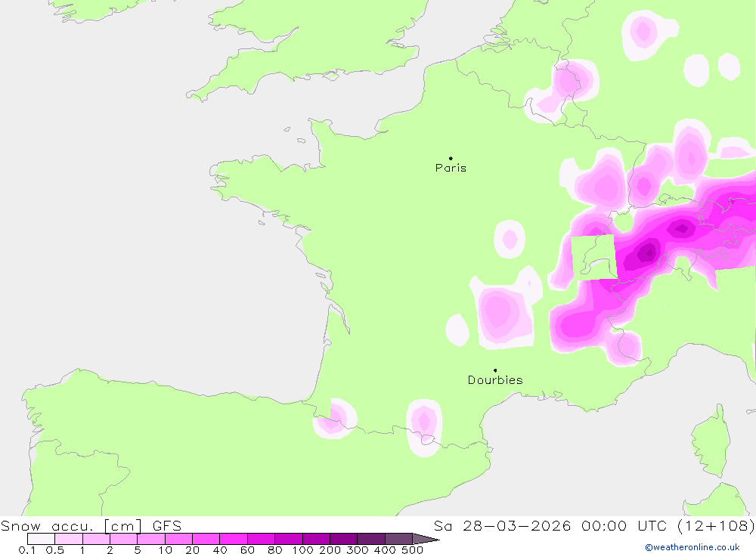The width and height of the screenshot is (756, 554).
Task: Select the 400–500 cm dark legend swatch
Action: click(398, 539)
